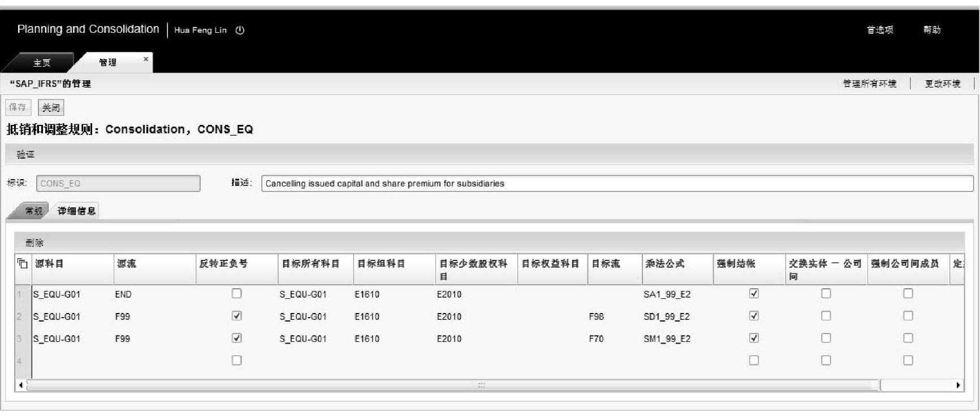Image resolution: width=980 pixels, height=417 pixels.
Task: Select the 详细信息 tab
Action: pyautogui.click(x=76, y=211)
